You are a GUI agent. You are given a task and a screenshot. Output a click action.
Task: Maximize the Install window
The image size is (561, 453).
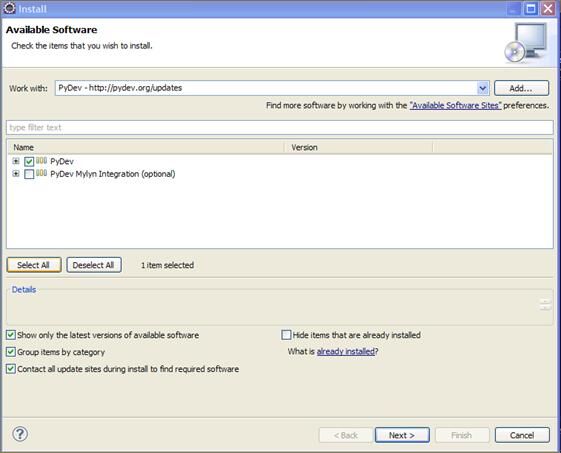[531, 9]
